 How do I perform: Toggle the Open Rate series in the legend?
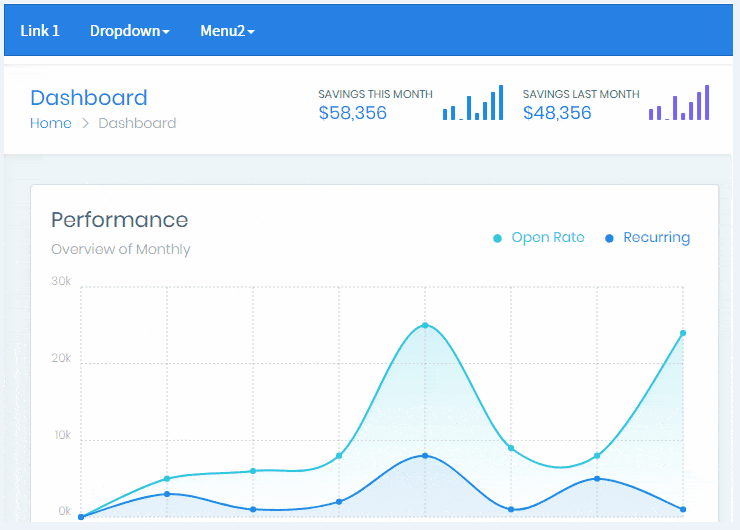547,238
